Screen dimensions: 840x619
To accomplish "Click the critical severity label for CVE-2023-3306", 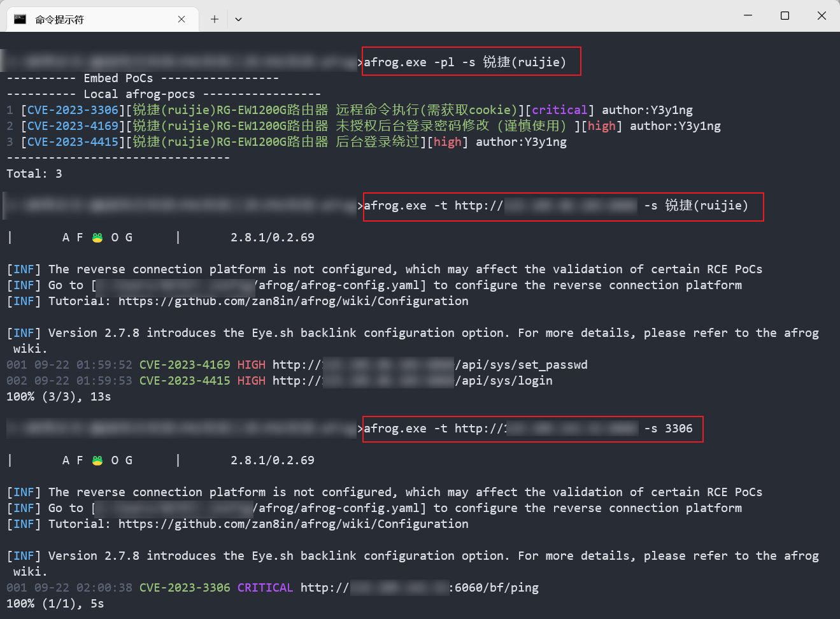I will 559,110.
